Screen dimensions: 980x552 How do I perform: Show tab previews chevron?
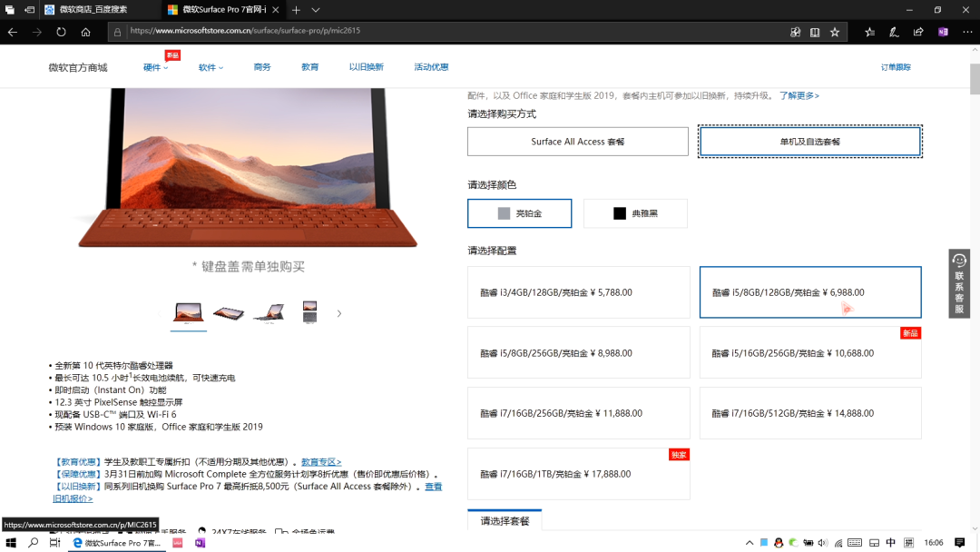316,9
